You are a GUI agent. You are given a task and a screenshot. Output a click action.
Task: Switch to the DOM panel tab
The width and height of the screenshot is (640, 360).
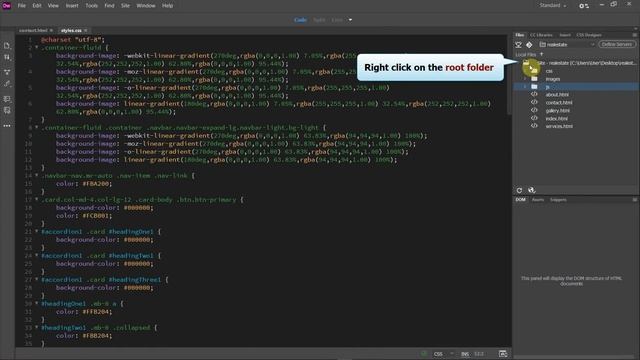[x=520, y=200]
